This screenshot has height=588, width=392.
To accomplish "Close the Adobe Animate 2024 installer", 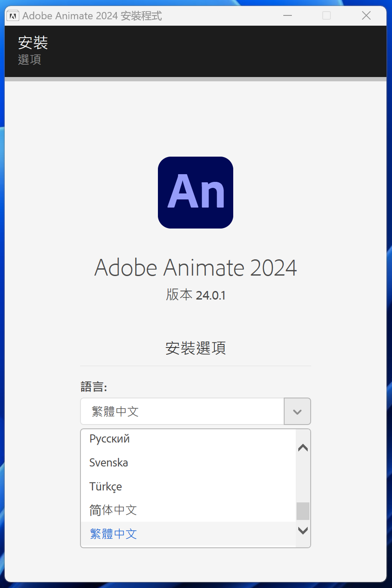I will point(366,16).
